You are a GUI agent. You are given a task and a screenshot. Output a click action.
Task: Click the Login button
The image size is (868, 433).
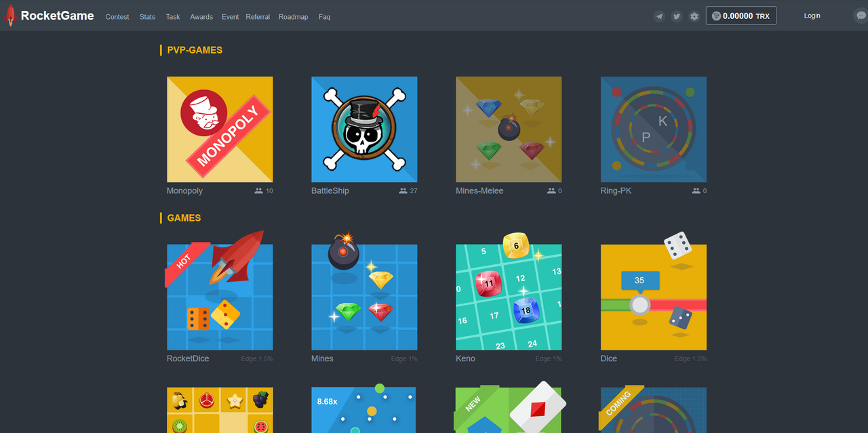click(x=812, y=16)
